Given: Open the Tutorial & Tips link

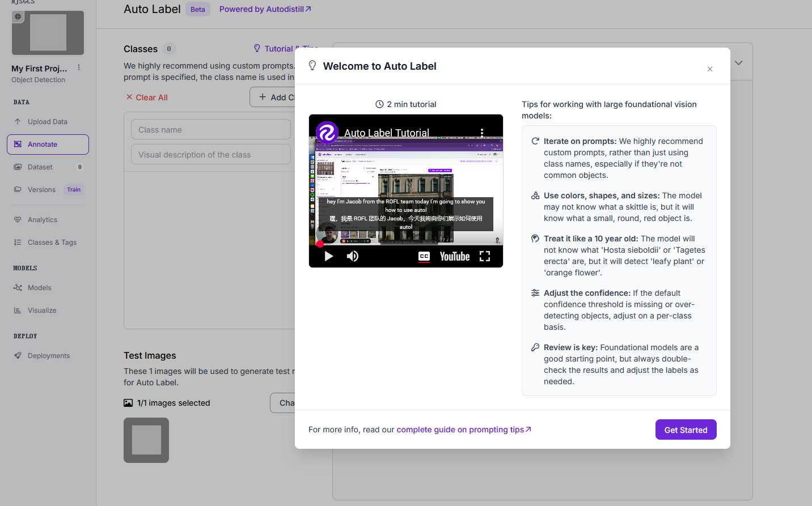Looking at the screenshot, I should point(286,49).
